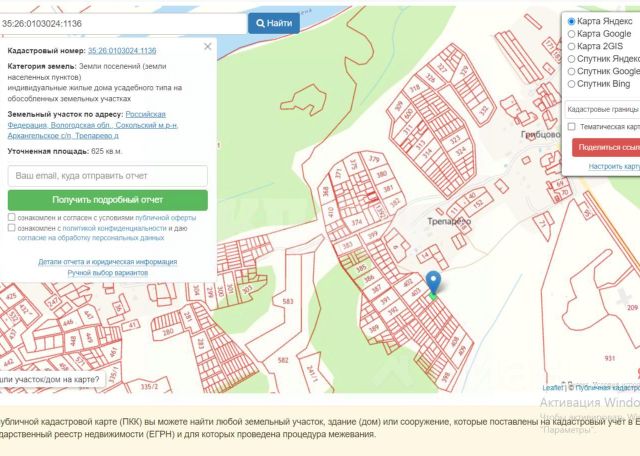Close the cadastral info panel
This screenshot has width=640, height=456.
pos(208,47)
